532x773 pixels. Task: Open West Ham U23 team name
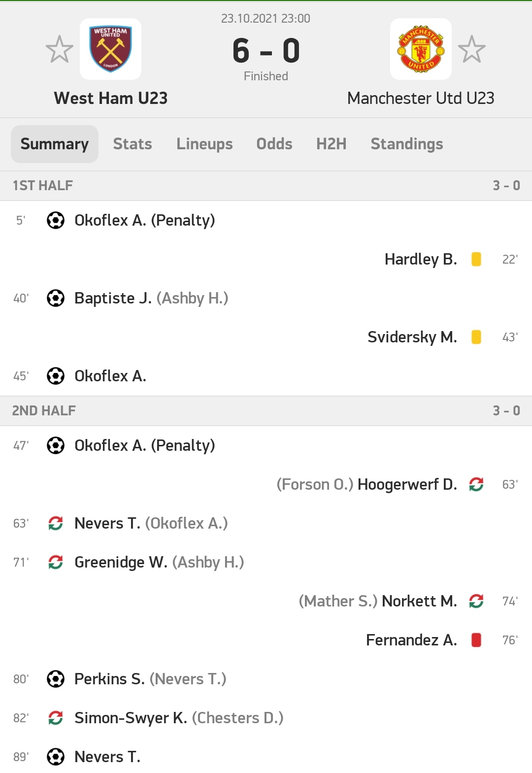(111, 98)
